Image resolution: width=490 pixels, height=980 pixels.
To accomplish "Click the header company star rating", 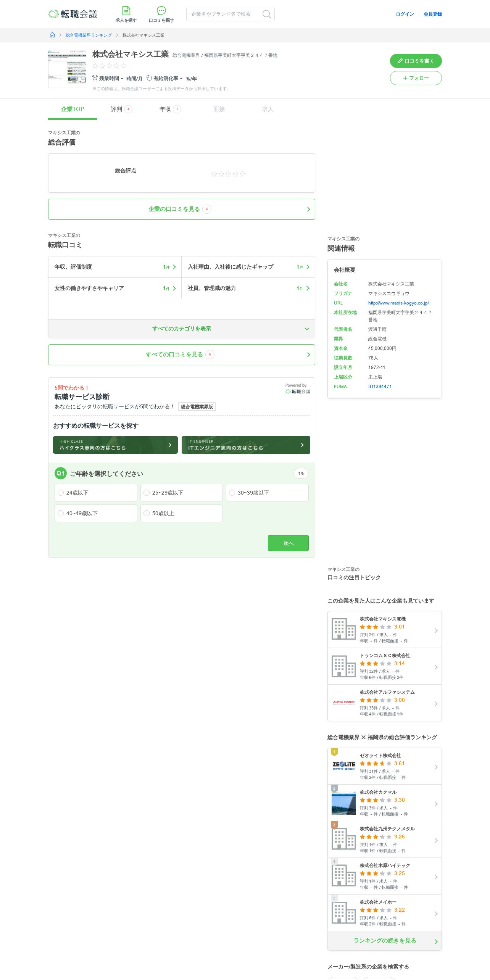I will (x=109, y=66).
